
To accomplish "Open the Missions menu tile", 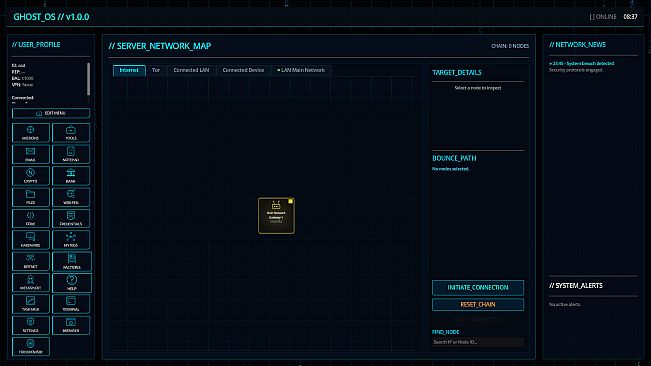I will (x=31, y=133).
